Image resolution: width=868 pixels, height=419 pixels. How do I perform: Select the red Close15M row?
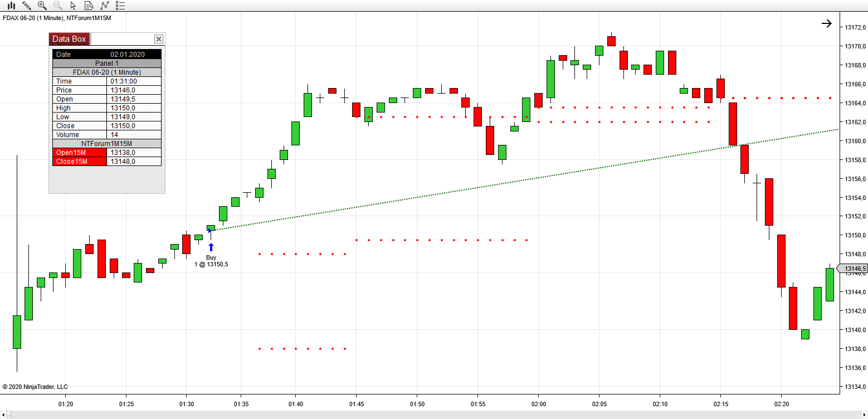click(x=80, y=162)
